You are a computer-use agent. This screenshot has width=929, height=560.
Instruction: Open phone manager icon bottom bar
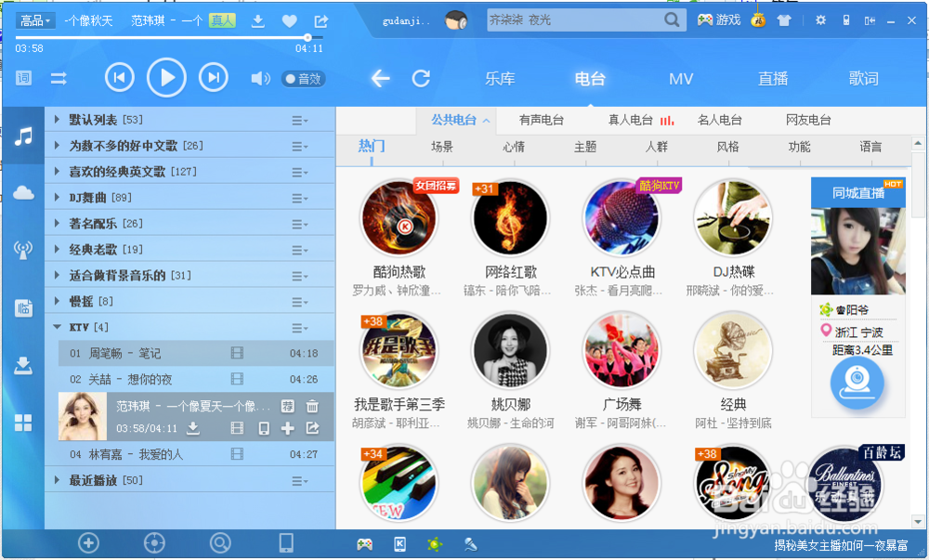(x=285, y=543)
